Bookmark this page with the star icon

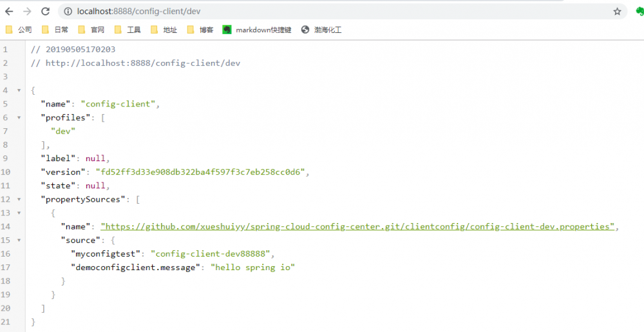tap(618, 12)
